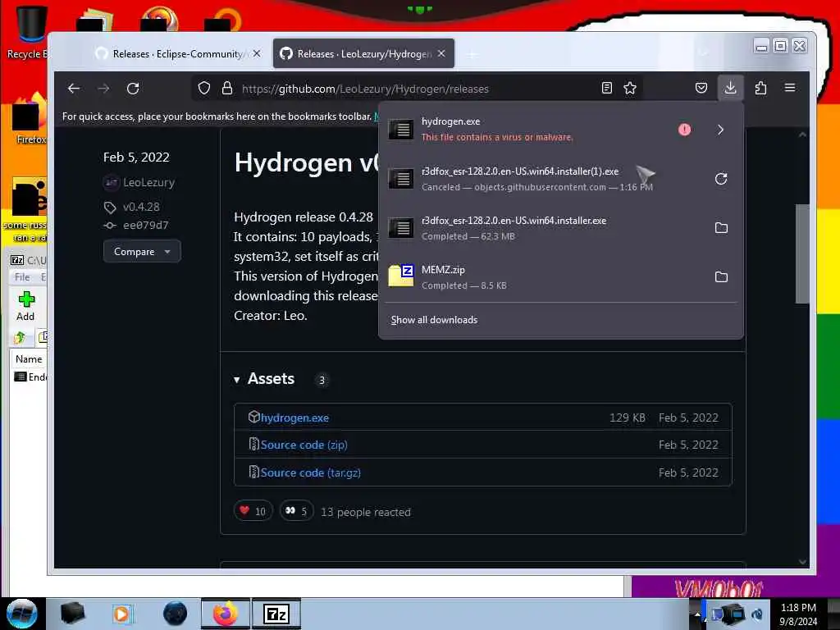
Task: Download hydrogen.exe asset link
Action: [x=294, y=418]
